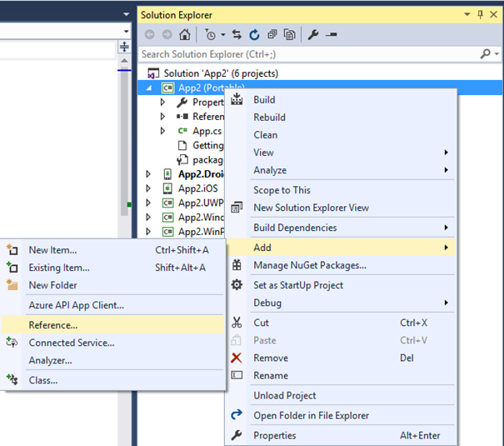
Task: Open the left editor tab list dropdown
Action: coord(127,14)
